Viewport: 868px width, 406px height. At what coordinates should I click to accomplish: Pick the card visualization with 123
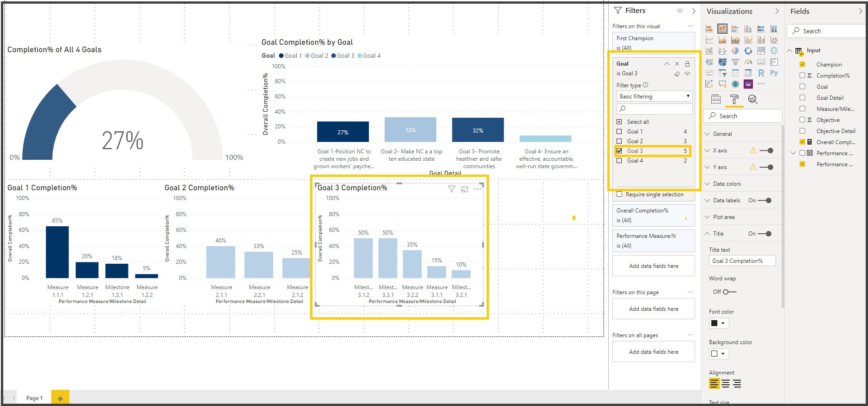pyautogui.click(x=761, y=62)
